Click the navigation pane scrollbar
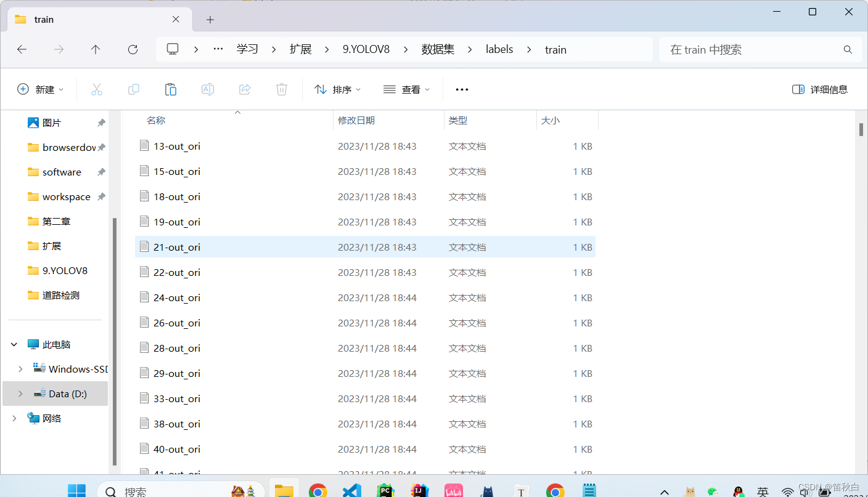The height and width of the screenshot is (497, 868). (115, 342)
